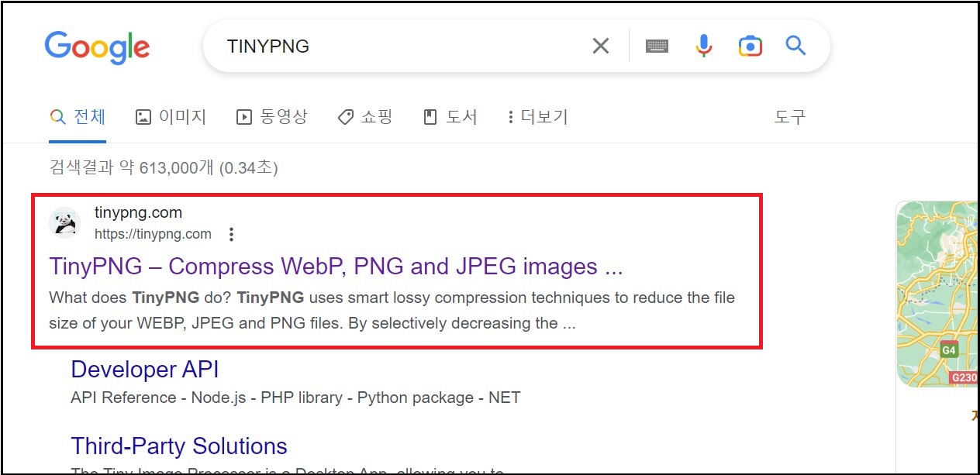Click the What does TinyPNG do snippet

(x=392, y=310)
